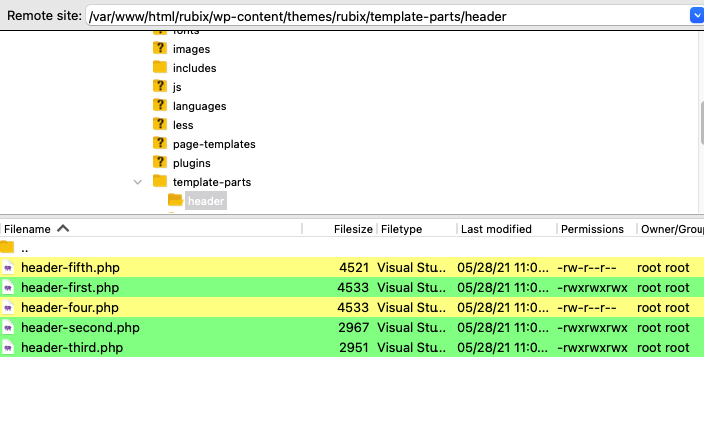Click the open header folder icon
This screenshot has width=704, height=427.
(175, 200)
